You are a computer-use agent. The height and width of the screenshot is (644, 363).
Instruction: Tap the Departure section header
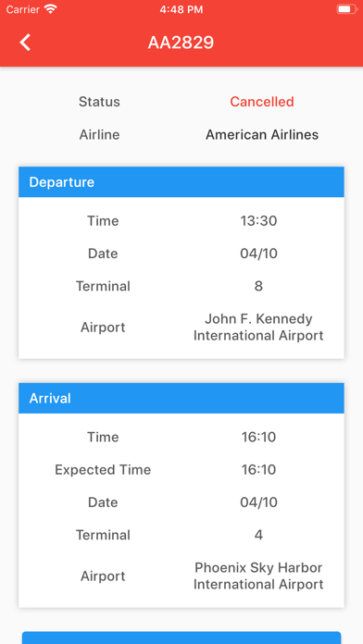(181, 182)
